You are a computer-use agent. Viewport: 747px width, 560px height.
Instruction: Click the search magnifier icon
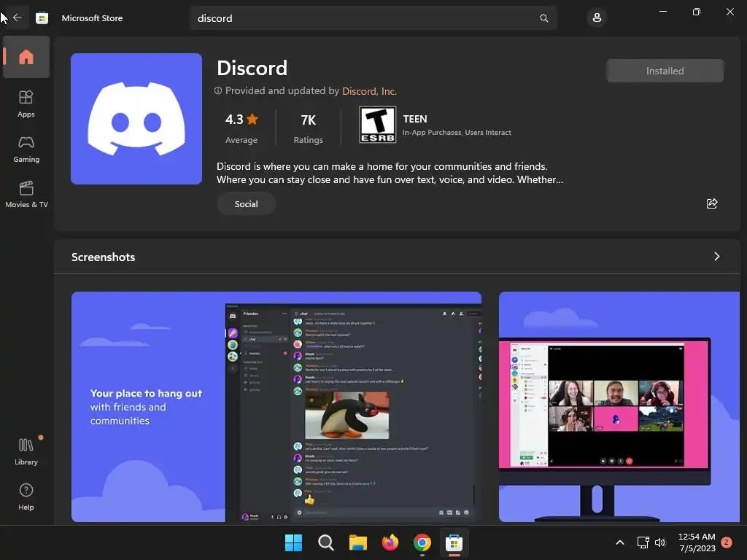[543, 18]
